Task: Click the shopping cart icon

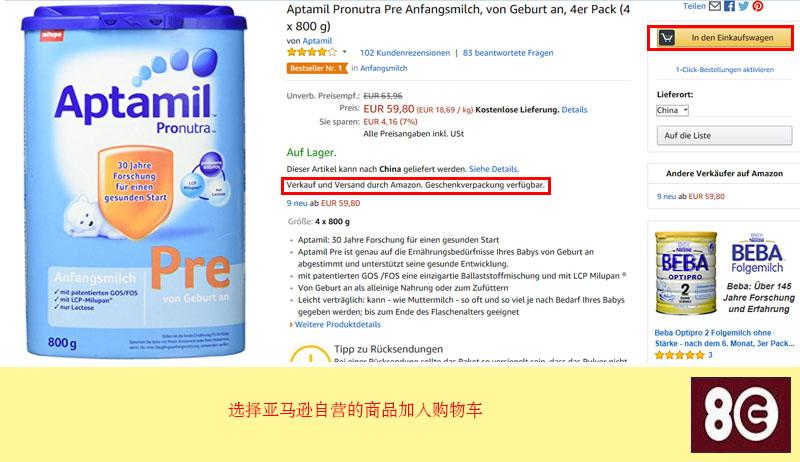Action: [666, 38]
